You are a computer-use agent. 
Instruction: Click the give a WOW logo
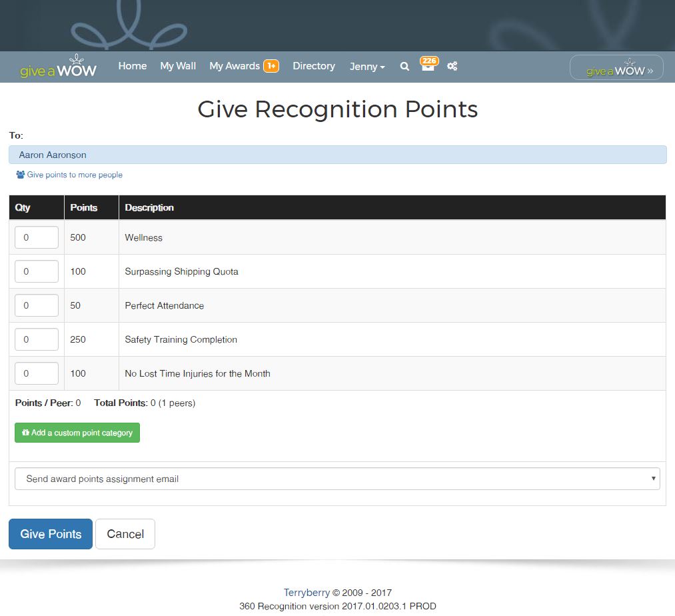59,67
